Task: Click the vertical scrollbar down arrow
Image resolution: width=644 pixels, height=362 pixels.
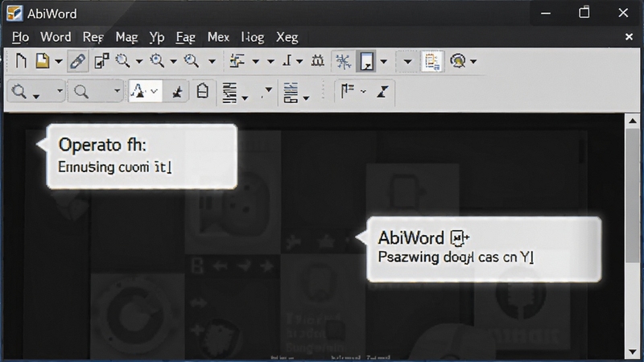Action: [x=633, y=352]
